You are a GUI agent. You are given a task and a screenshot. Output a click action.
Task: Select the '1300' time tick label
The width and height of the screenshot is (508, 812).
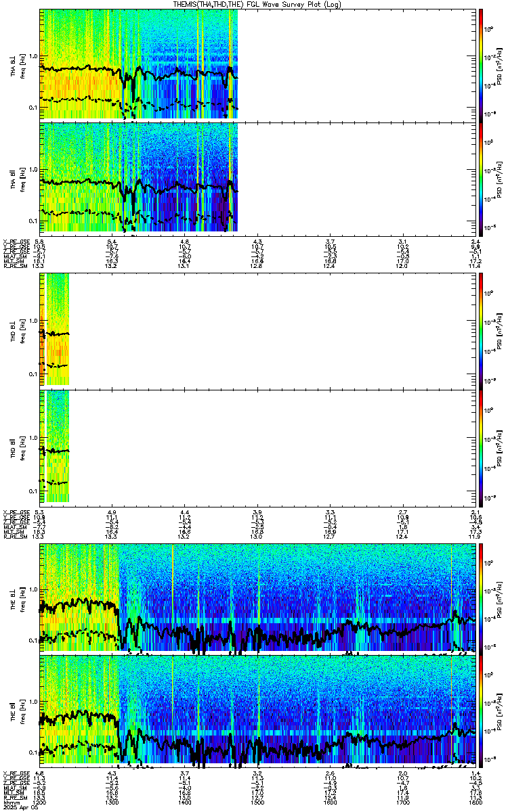tap(112, 803)
